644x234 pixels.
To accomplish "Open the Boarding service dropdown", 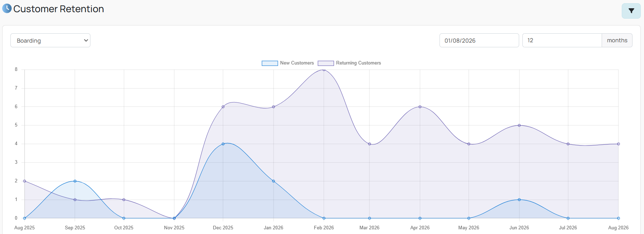I will click(50, 40).
